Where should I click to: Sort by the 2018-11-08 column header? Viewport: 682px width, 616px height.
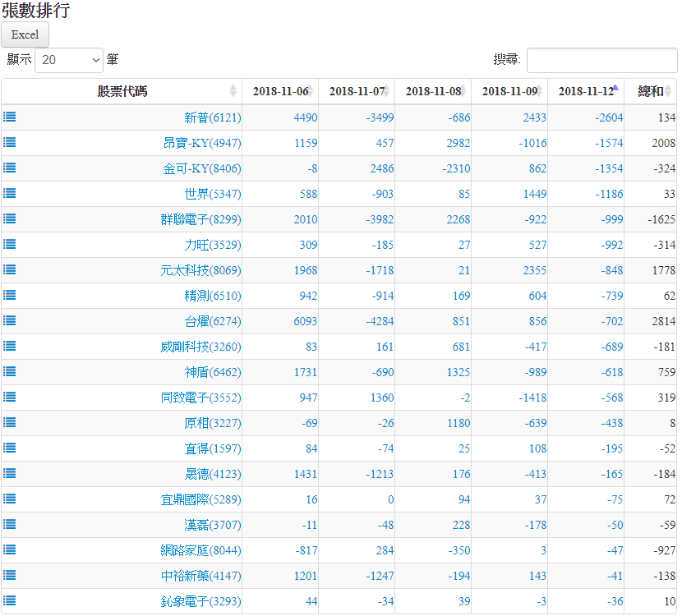(433, 91)
